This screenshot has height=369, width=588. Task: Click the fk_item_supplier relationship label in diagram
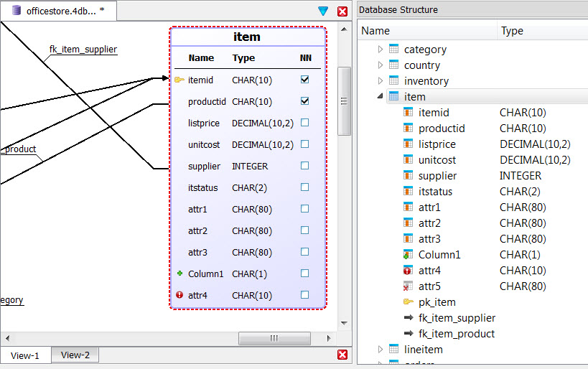pyautogui.click(x=83, y=50)
